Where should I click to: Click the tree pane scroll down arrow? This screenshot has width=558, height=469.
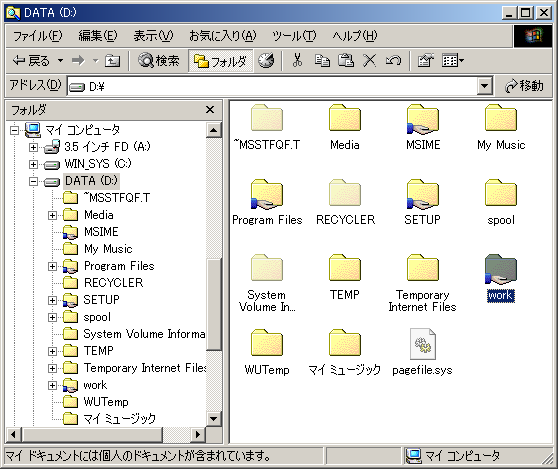click(x=214, y=418)
